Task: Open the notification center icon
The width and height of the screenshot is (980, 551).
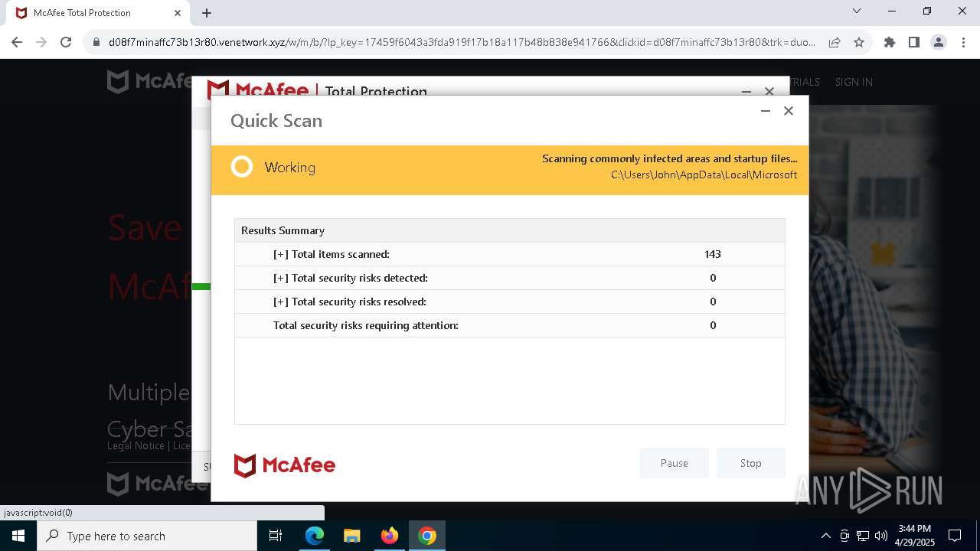Action: pyautogui.click(x=955, y=536)
